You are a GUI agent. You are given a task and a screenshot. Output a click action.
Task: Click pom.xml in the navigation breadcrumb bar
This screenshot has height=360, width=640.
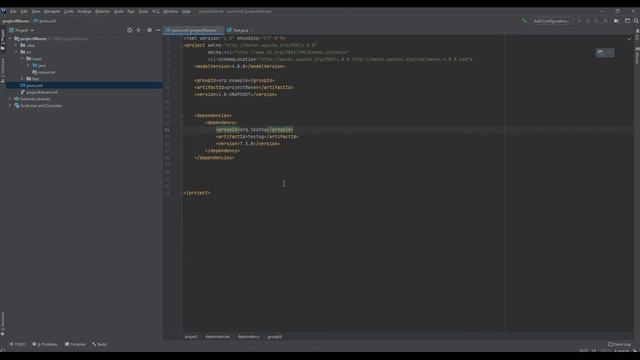45,21
